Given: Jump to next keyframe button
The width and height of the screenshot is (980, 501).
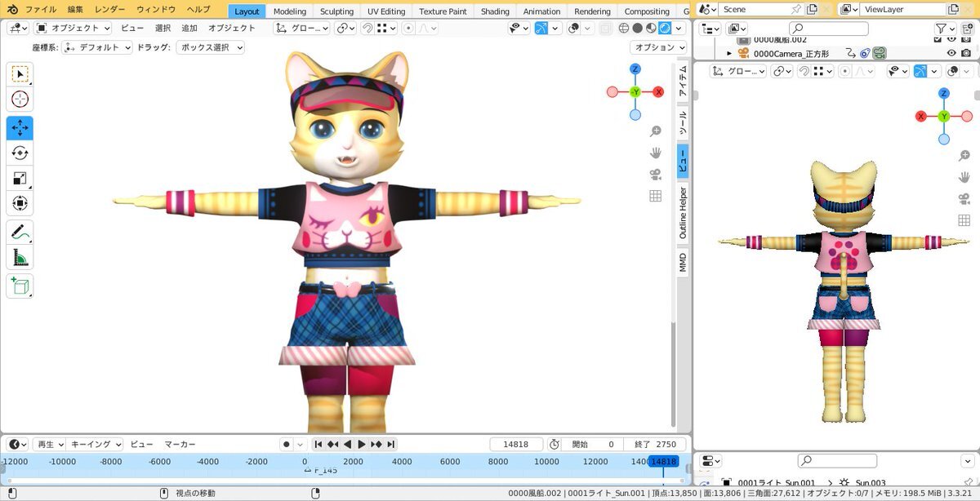Looking at the screenshot, I should point(376,445).
